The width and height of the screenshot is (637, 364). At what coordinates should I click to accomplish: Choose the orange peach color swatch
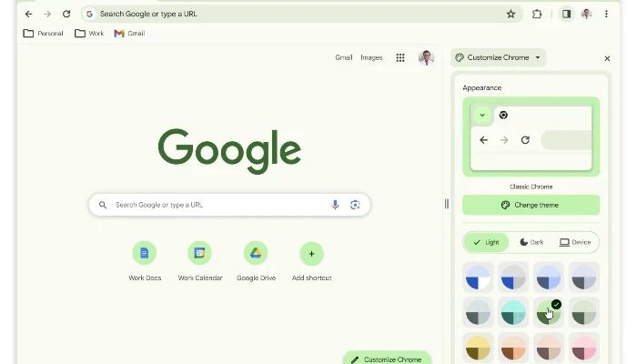[x=513, y=349]
